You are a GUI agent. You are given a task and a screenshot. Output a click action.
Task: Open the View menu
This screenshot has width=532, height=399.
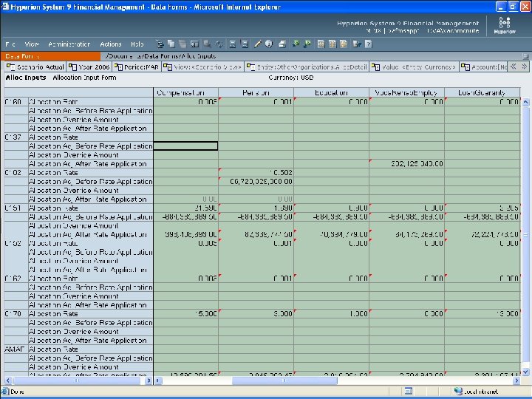point(32,44)
